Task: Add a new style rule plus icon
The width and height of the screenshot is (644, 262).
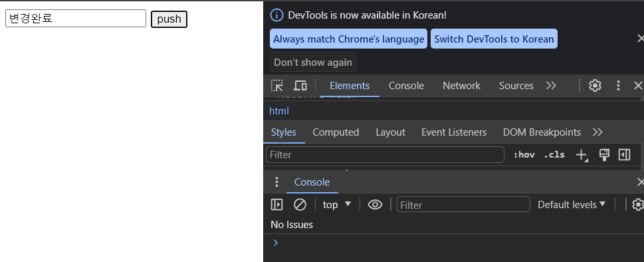Action: [x=582, y=155]
